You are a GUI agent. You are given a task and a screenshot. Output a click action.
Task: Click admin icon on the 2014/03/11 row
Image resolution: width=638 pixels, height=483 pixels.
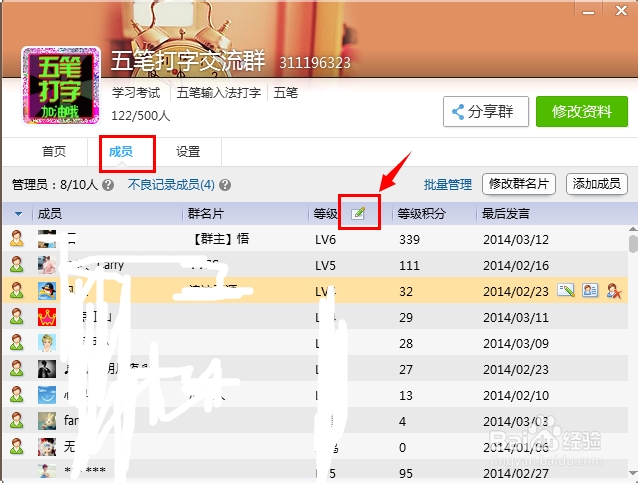coord(17,317)
